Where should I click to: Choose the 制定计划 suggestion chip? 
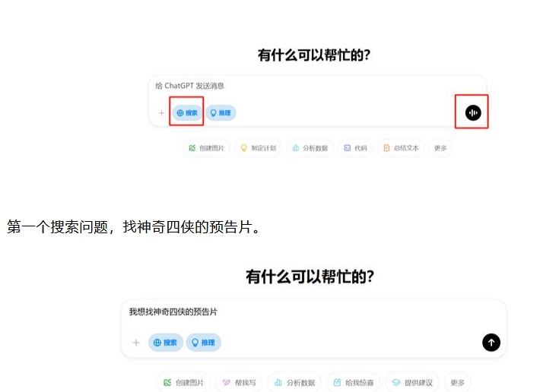[258, 147]
